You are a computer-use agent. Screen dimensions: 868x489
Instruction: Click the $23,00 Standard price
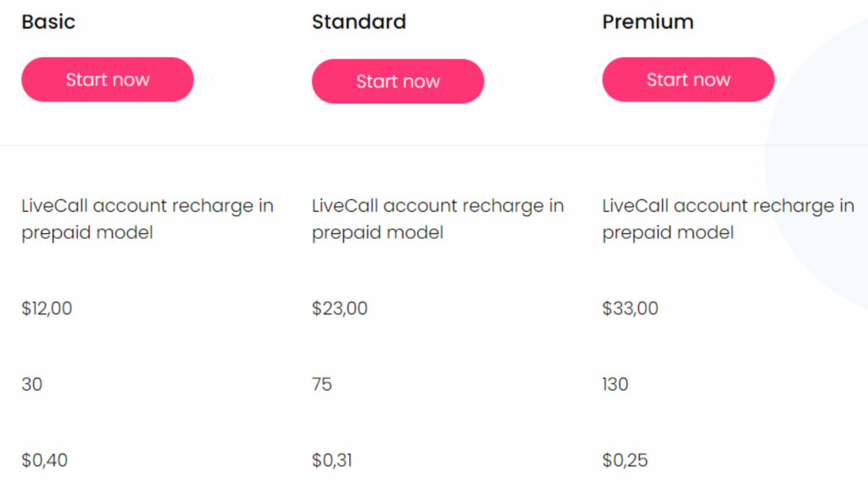(339, 308)
